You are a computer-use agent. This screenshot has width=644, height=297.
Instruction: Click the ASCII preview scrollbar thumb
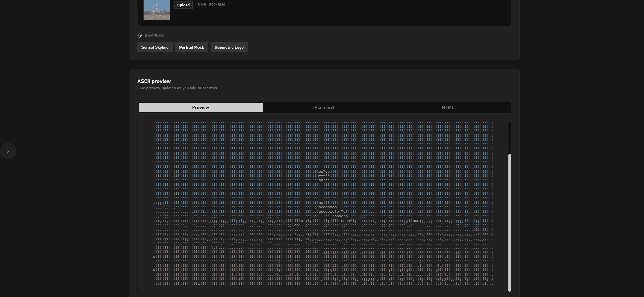tap(509, 223)
